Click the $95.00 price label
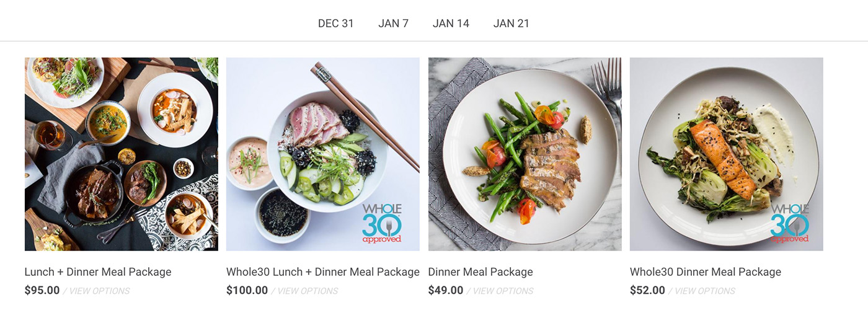This screenshot has height=318, width=868. (42, 290)
